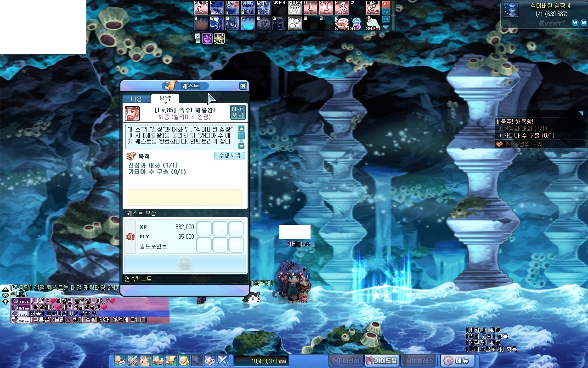Select the 요약 tab in quest window
The width and height of the screenshot is (588, 368).
165,98
